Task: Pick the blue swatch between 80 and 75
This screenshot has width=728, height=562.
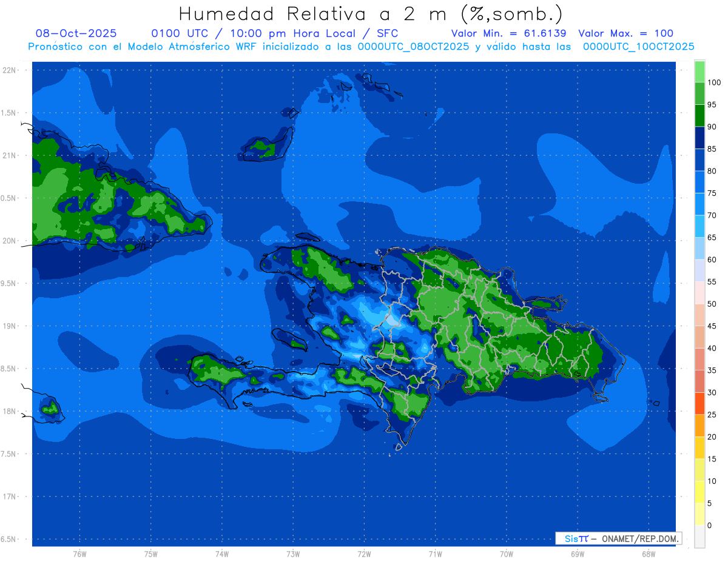Action: [x=699, y=182]
